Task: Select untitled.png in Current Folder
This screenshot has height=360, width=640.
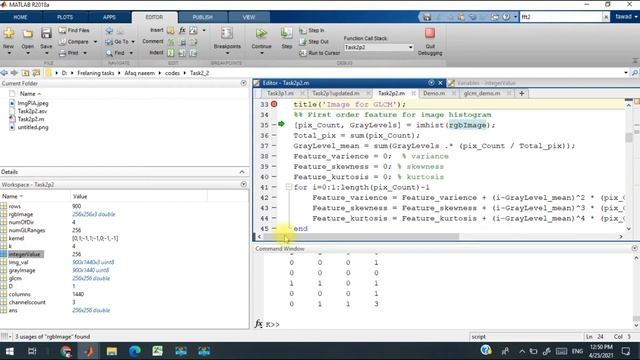Action: coord(33,127)
